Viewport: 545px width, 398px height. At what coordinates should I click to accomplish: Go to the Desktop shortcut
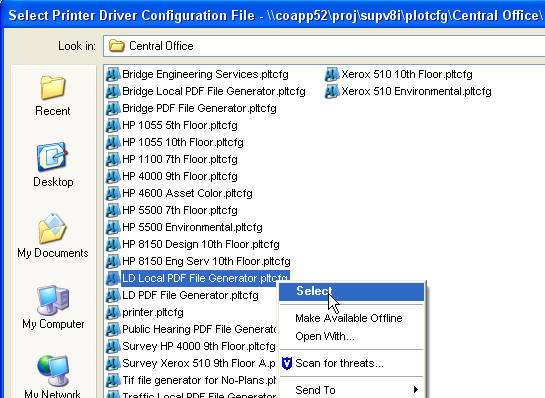(x=52, y=165)
